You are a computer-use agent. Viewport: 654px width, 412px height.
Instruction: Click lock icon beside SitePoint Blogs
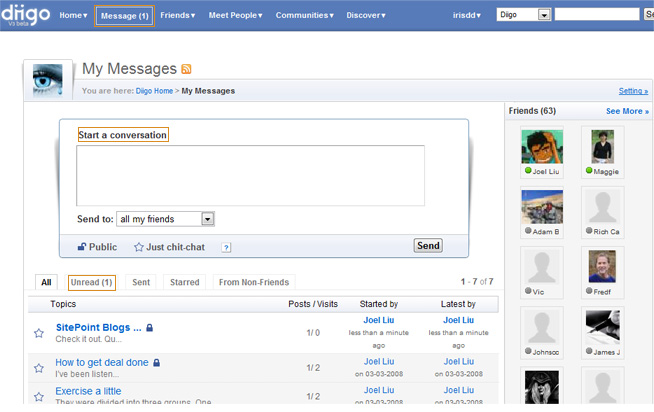(x=150, y=328)
